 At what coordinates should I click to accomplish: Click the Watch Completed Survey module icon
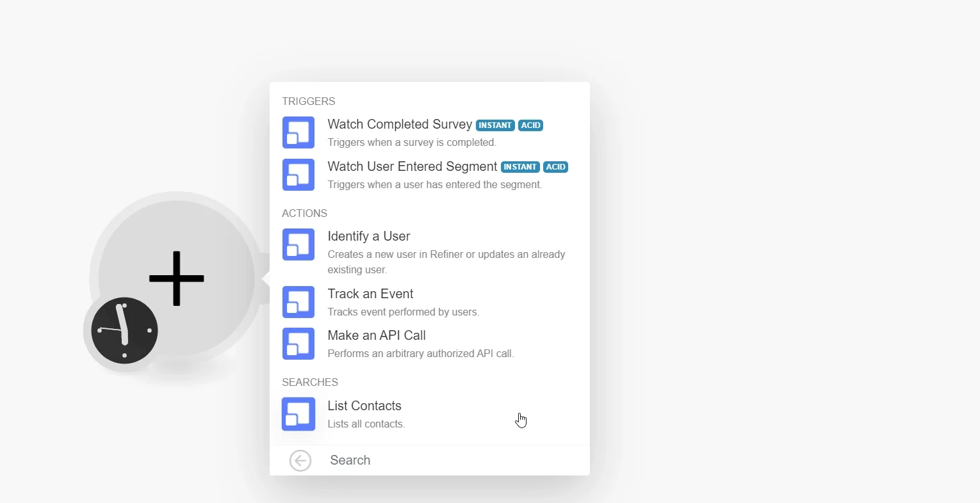coord(298,132)
